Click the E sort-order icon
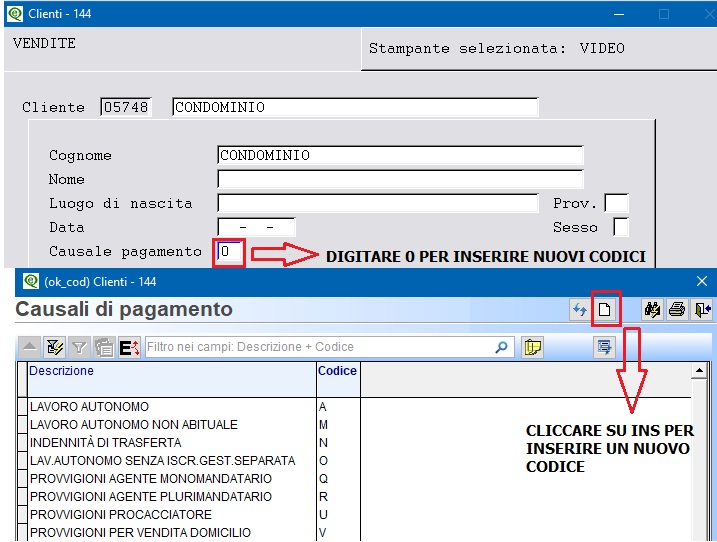717x542 pixels. pos(129,348)
